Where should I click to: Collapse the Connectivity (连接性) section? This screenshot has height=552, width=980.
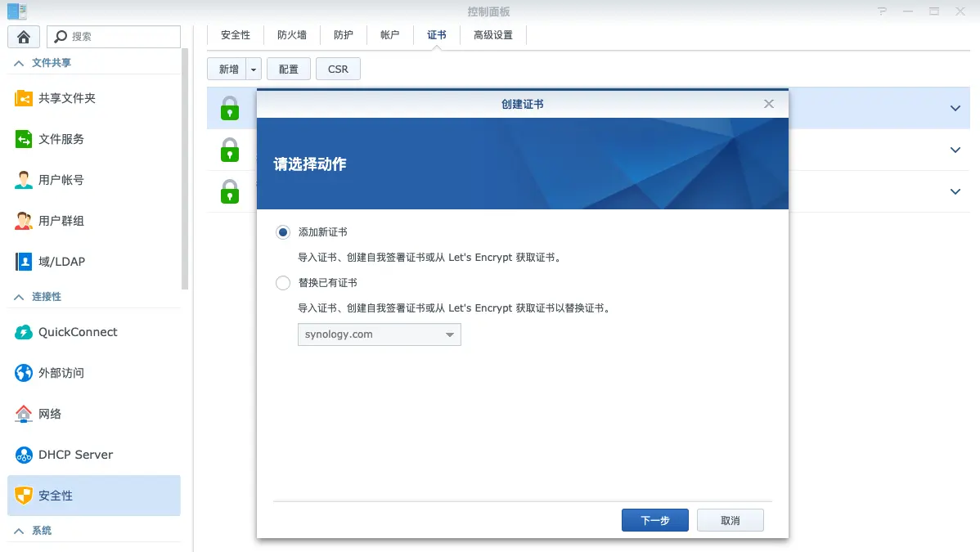point(19,297)
